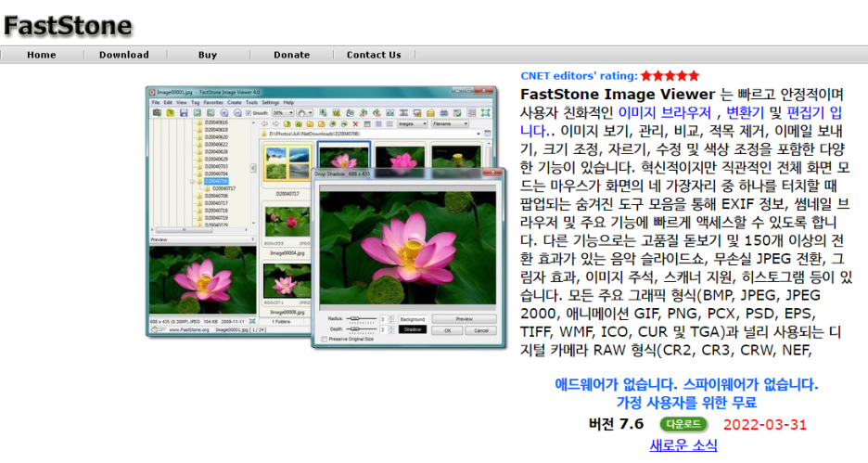The image size is (868, 463).
Task: Follow the 이미지 브라우저 link
Action: [664, 112]
